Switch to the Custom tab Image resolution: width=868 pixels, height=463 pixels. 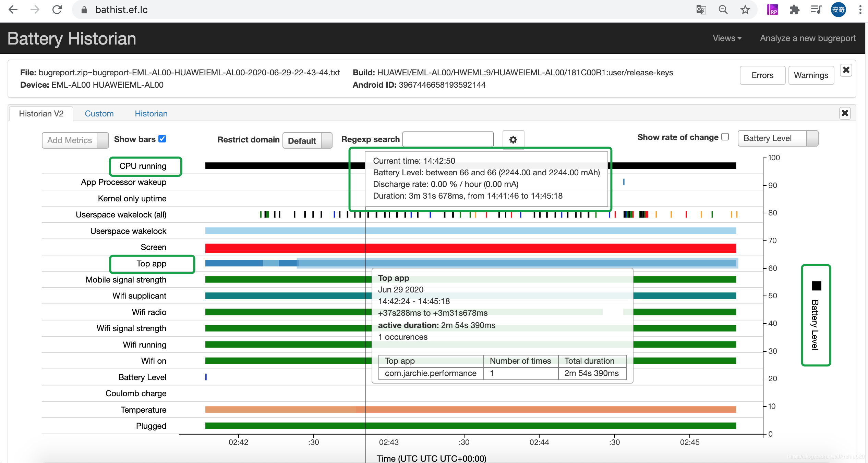99,114
